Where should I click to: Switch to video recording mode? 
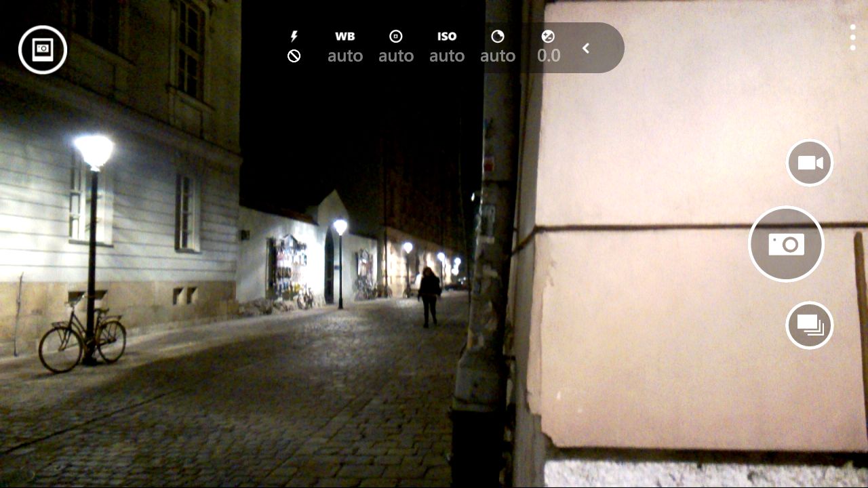click(810, 163)
